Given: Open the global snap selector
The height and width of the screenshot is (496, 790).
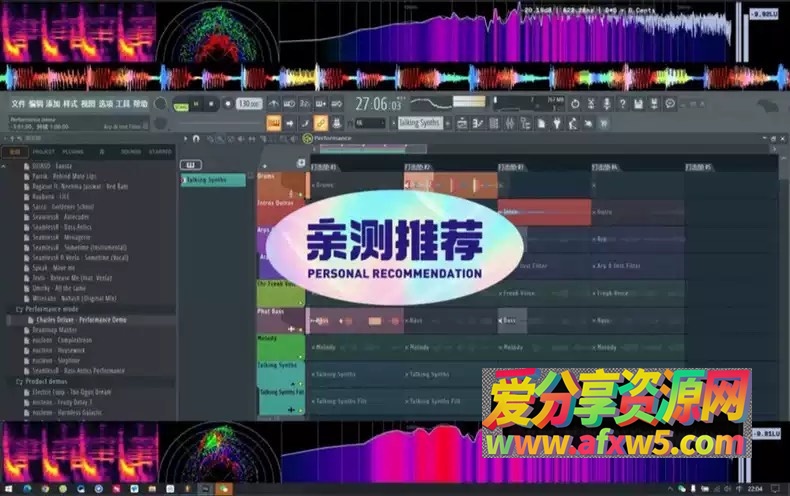Looking at the screenshot, I should click(x=371, y=123).
